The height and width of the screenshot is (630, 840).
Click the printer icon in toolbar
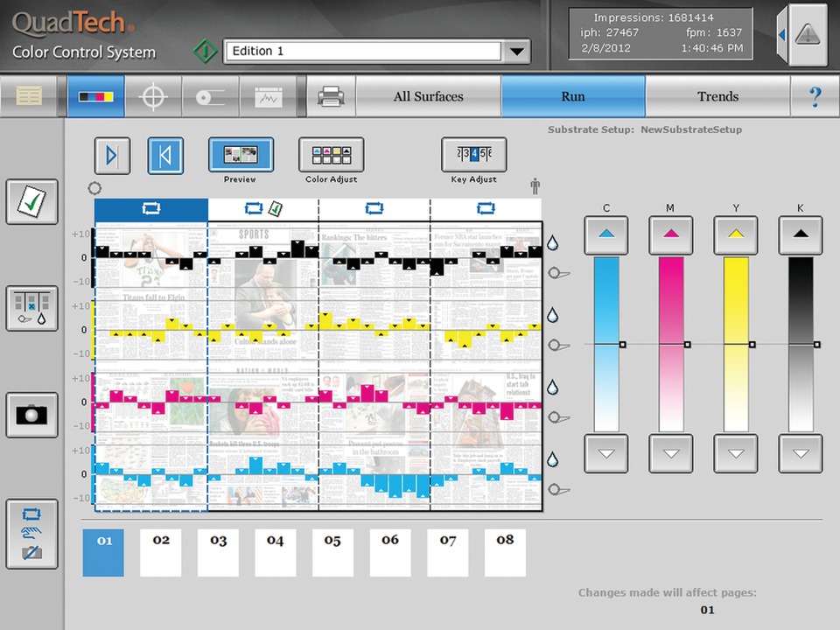330,96
